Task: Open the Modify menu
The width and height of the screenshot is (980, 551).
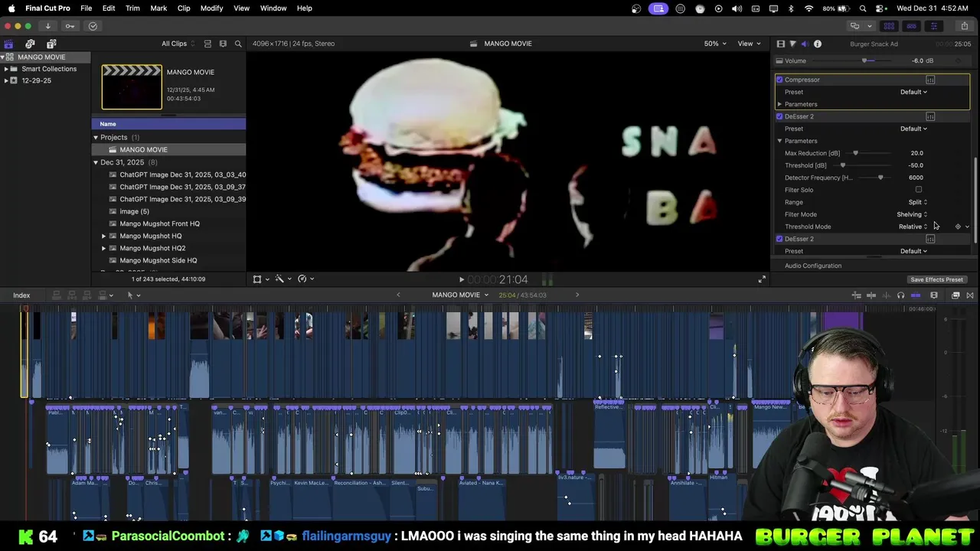Action: tap(211, 8)
